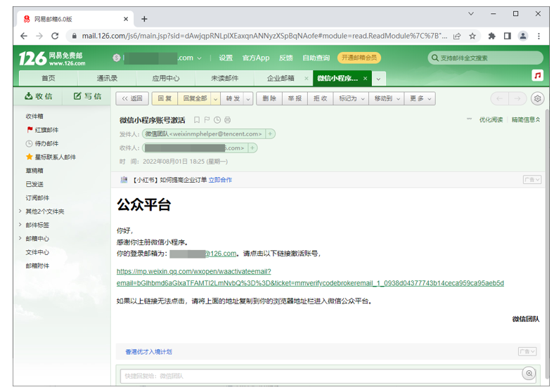This screenshot has height=392, width=554.
Task: Open the browser extensions puzzle icon
Action: (x=491, y=36)
